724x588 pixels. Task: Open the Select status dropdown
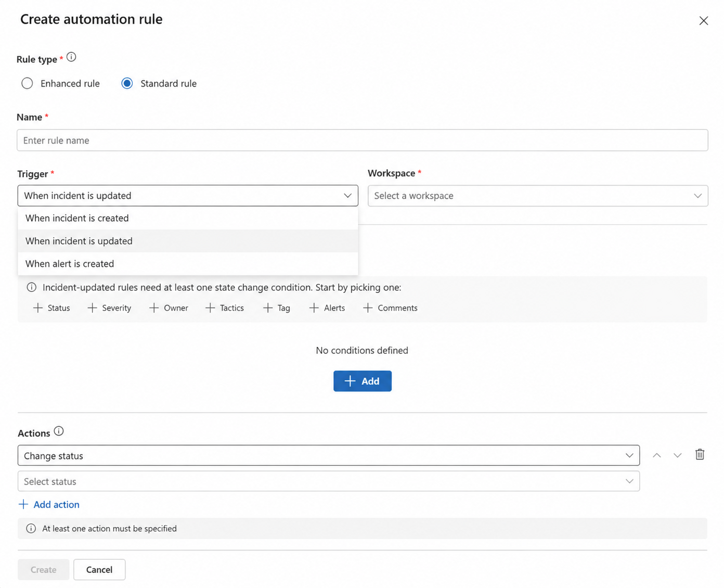(x=328, y=481)
